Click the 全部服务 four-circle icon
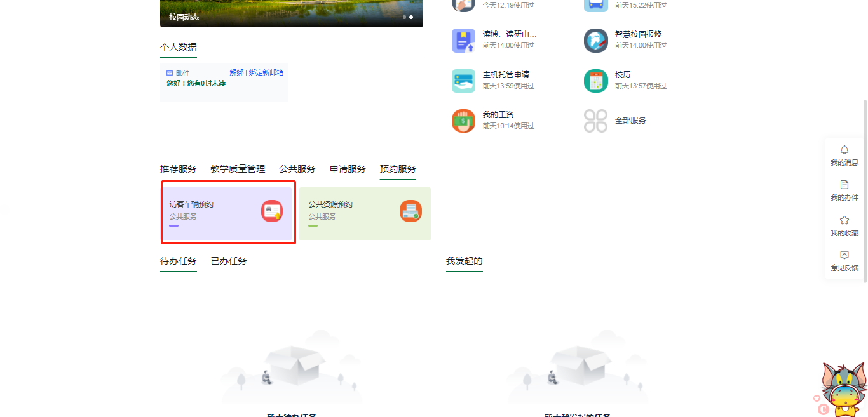Viewport: 868px width, 417px height. (595, 121)
